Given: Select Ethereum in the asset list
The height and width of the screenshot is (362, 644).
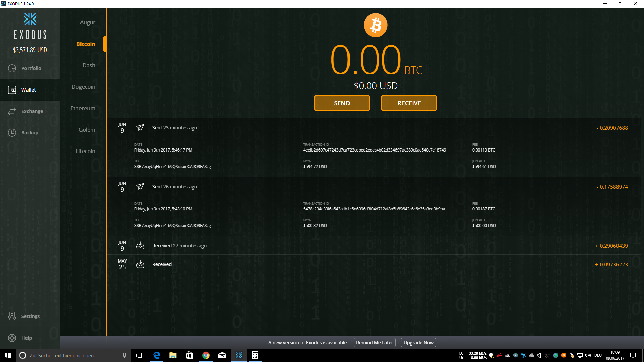Looking at the screenshot, I should 83,108.
